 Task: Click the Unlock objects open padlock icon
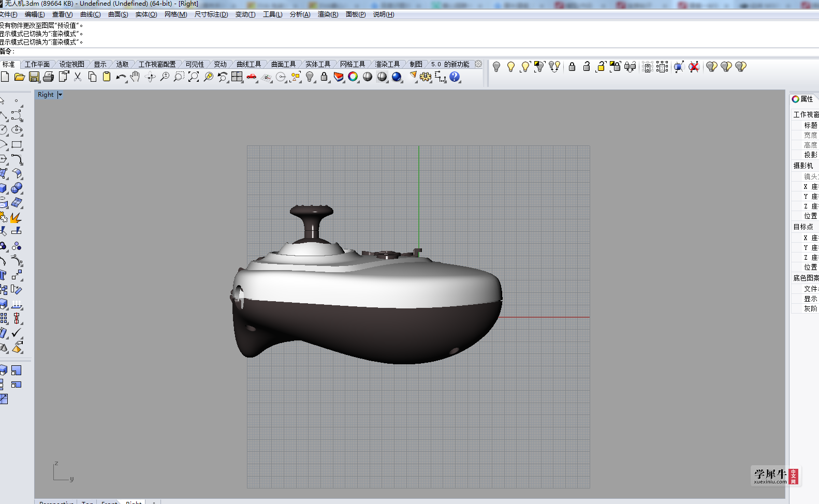(587, 67)
